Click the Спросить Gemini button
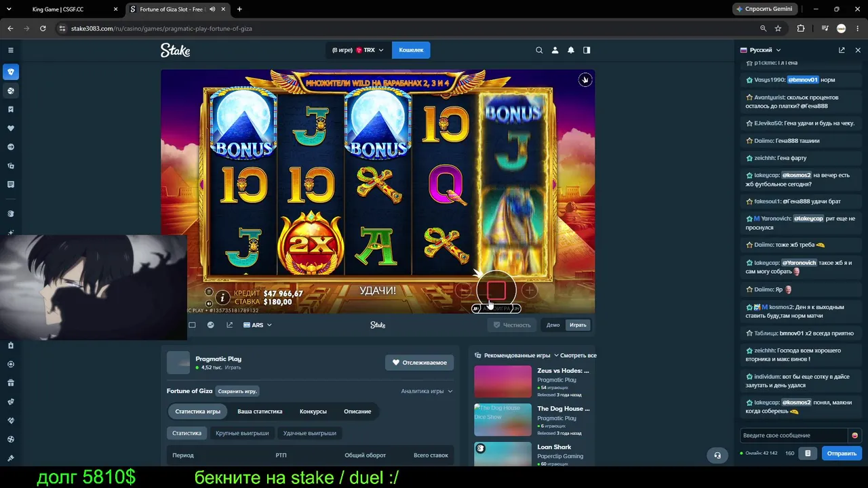Image resolution: width=868 pixels, height=488 pixels. tap(764, 9)
